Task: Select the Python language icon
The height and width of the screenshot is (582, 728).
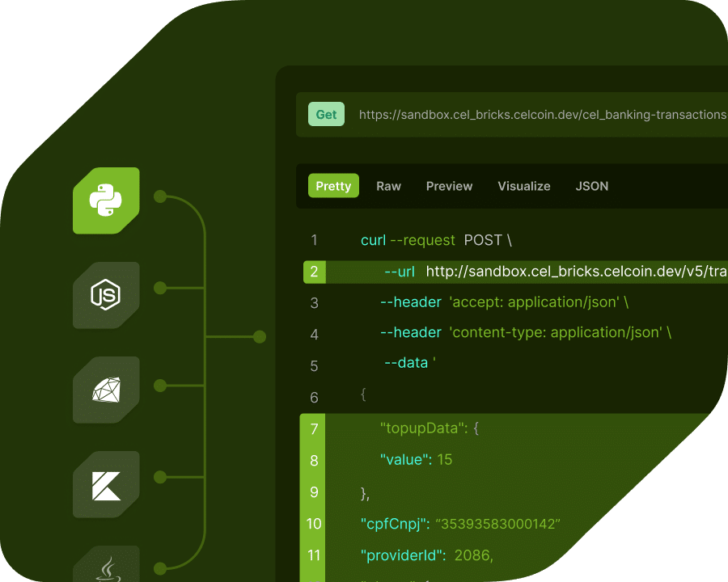Action: [x=106, y=200]
